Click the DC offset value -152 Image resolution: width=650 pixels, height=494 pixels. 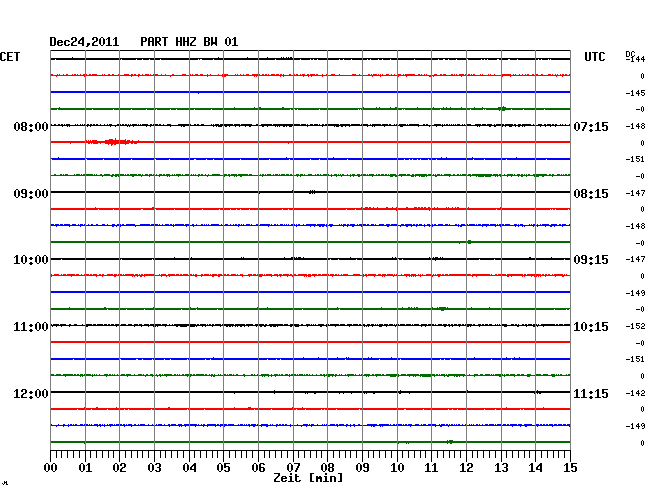[x=635, y=326]
